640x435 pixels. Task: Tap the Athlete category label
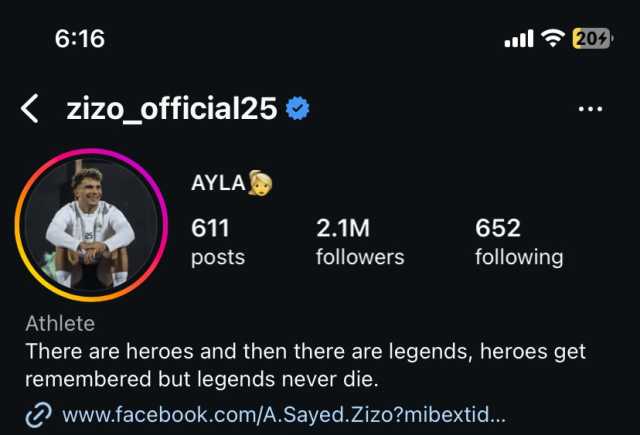60,324
